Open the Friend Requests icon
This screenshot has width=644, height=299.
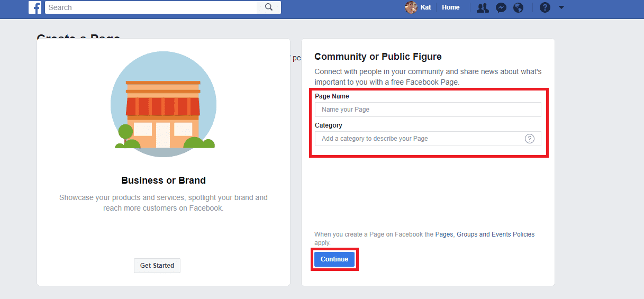click(x=483, y=7)
